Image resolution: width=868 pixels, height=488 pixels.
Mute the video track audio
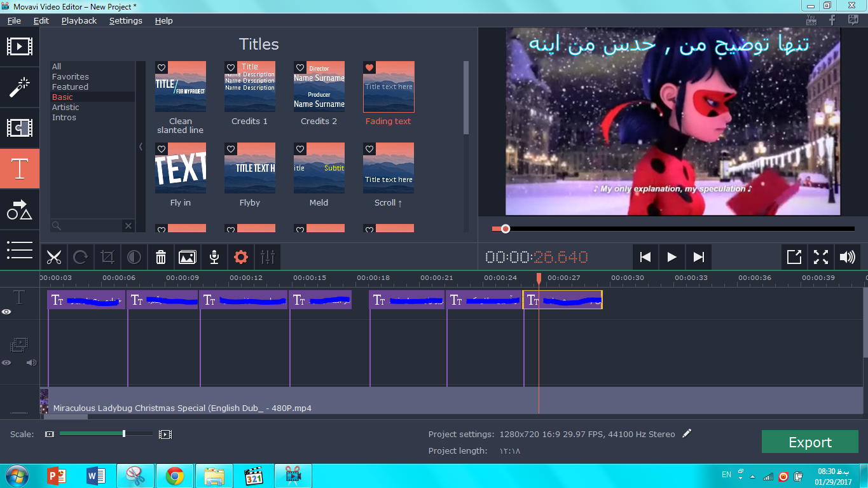click(x=31, y=363)
